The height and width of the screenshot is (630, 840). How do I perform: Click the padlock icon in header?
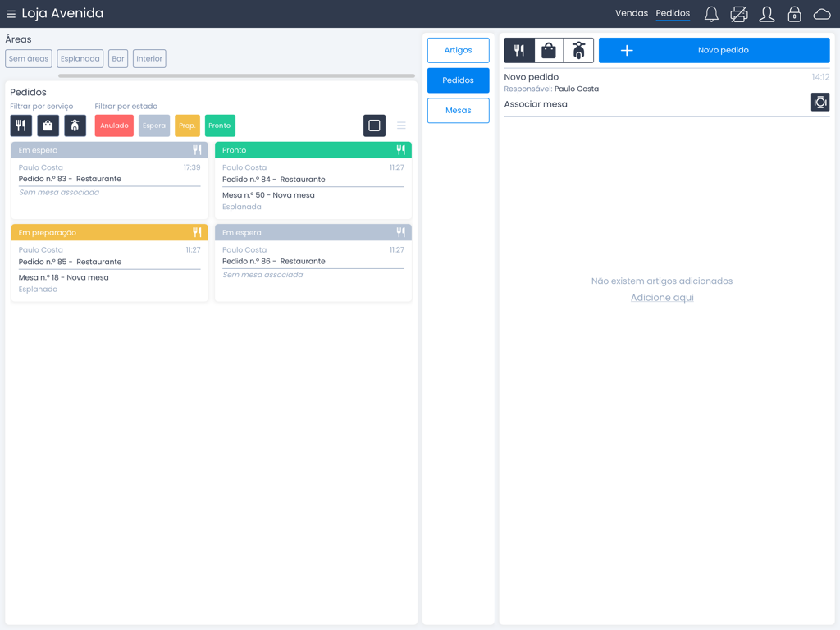pos(794,14)
